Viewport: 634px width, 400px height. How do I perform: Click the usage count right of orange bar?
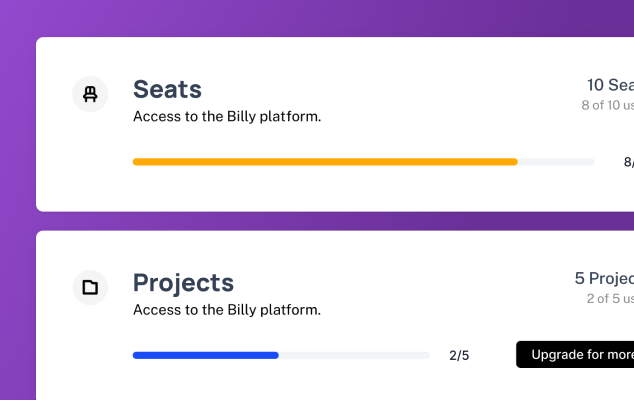tap(628, 162)
